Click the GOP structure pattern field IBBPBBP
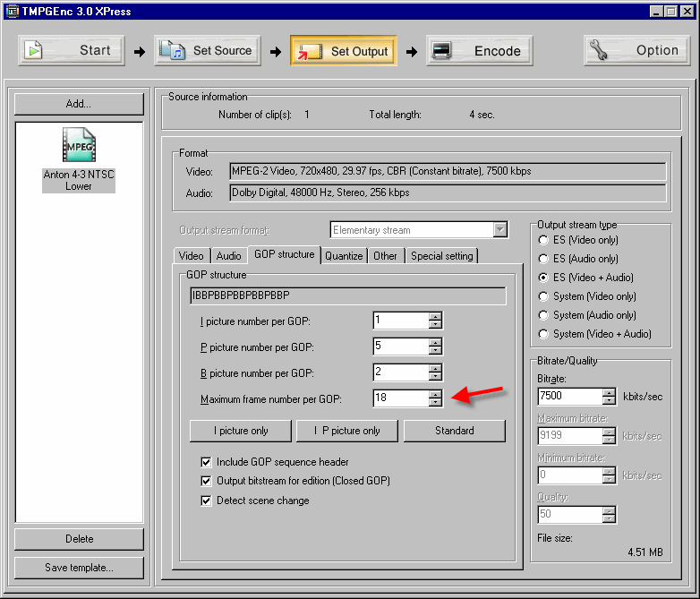Image resolution: width=700 pixels, height=599 pixels. pyautogui.click(x=348, y=295)
